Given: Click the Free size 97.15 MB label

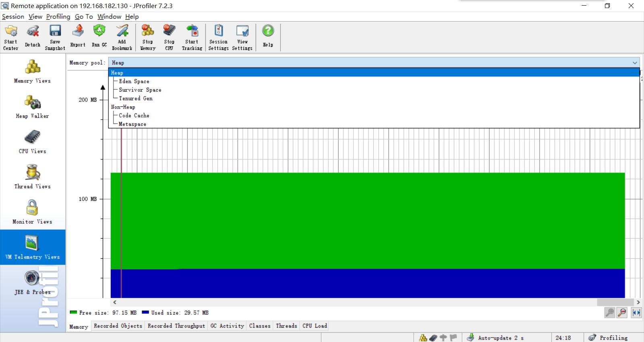Looking at the screenshot, I should coord(108,313).
